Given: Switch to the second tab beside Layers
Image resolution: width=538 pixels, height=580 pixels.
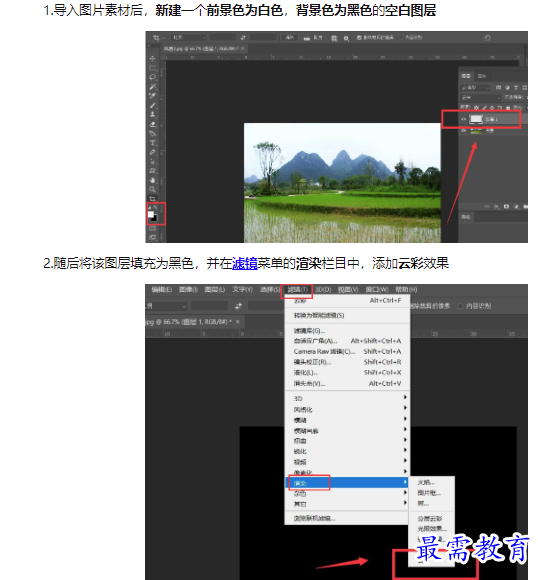Looking at the screenshot, I should coord(481,76).
